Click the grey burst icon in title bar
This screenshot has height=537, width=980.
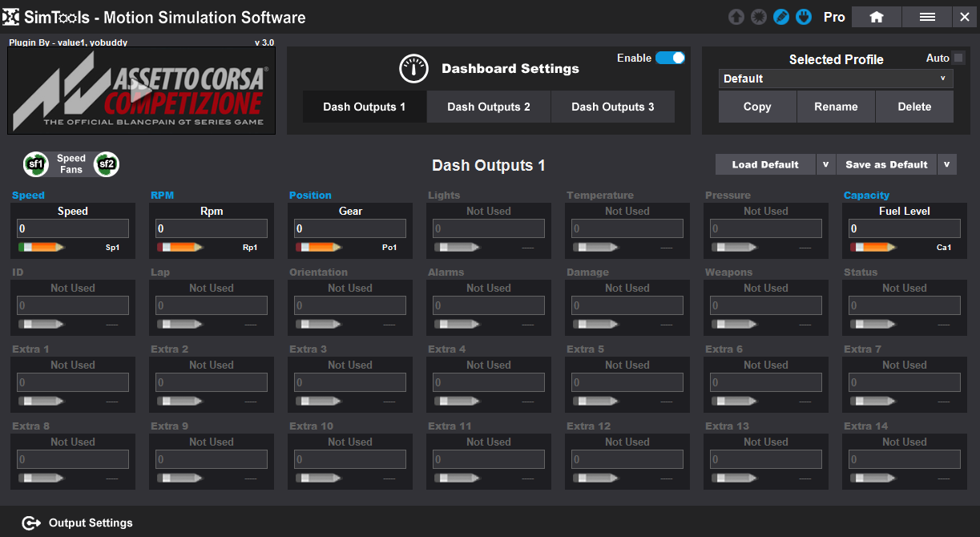758,17
